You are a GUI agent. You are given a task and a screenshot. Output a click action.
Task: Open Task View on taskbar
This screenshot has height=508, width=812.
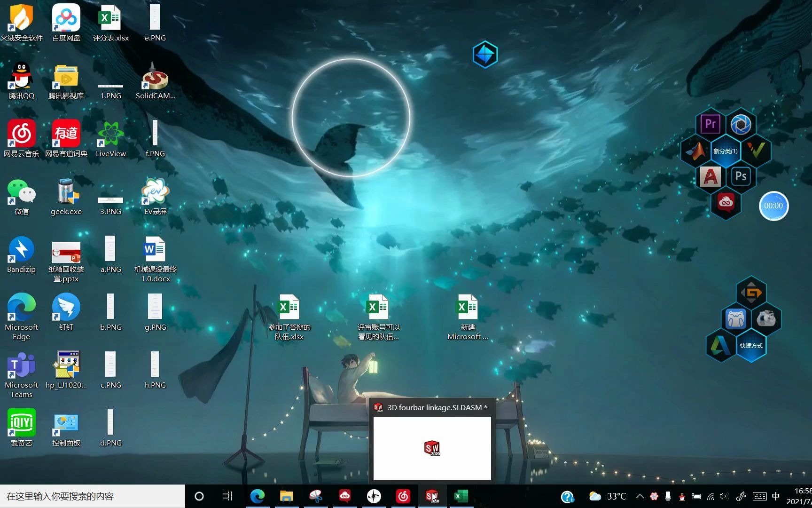[227, 496]
